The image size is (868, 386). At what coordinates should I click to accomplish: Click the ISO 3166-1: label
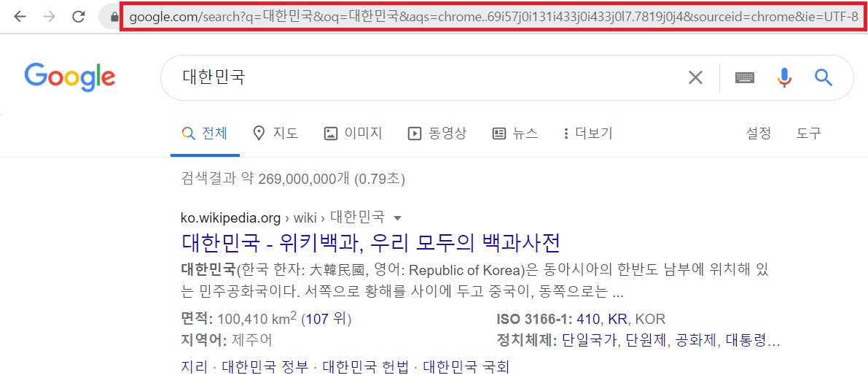click(x=533, y=319)
